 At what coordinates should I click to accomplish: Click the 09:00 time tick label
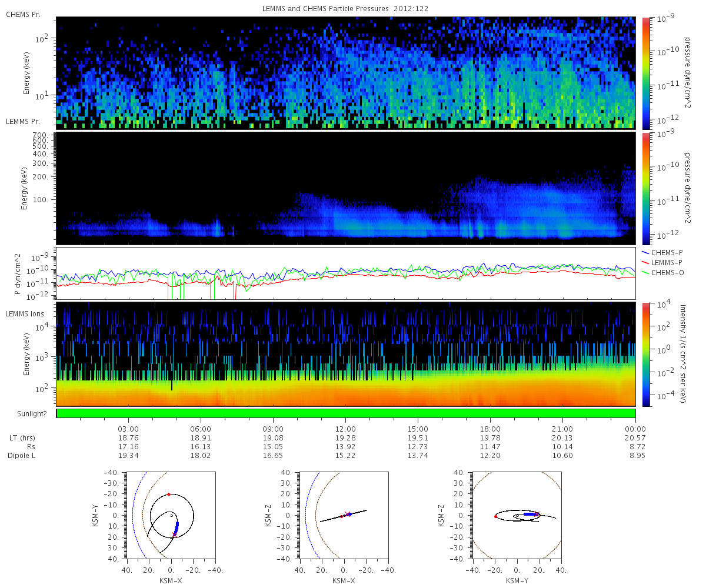[x=273, y=429]
